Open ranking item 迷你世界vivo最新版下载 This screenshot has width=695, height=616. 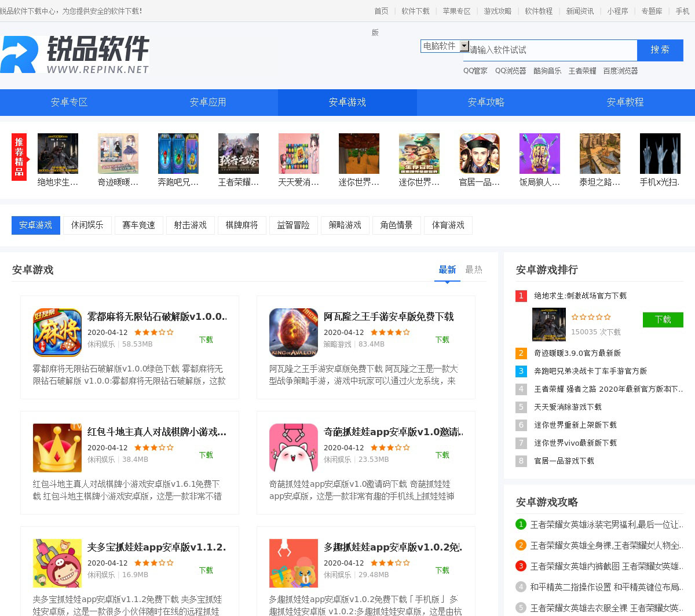click(576, 443)
